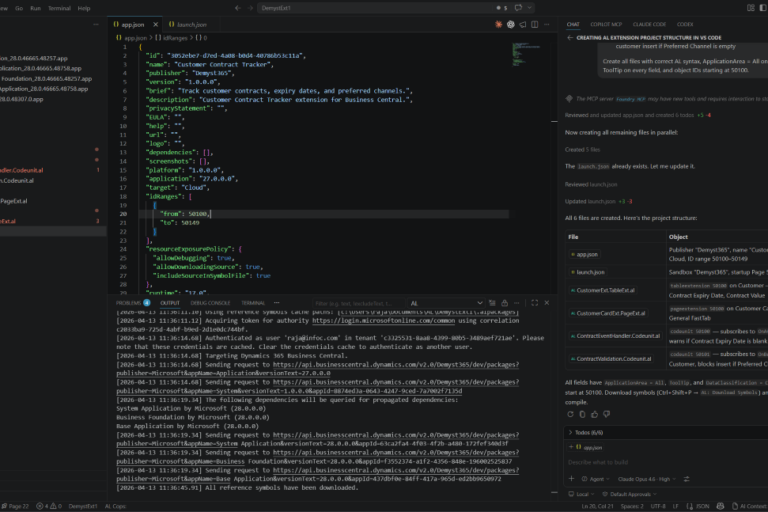Click the editor minimap
The height and width of the screenshot is (512, 768).
(526, 54)
